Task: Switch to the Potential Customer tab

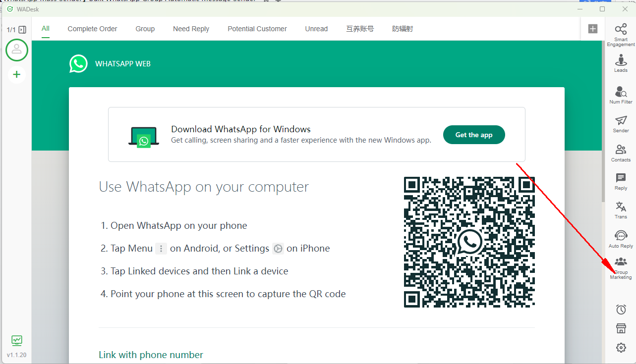Action: pyautogui.click(x=257, y=29)
